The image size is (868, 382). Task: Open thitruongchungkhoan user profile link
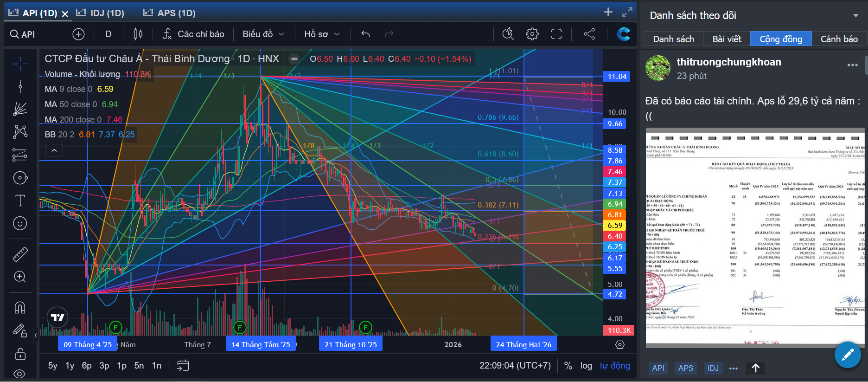[729, 62]
